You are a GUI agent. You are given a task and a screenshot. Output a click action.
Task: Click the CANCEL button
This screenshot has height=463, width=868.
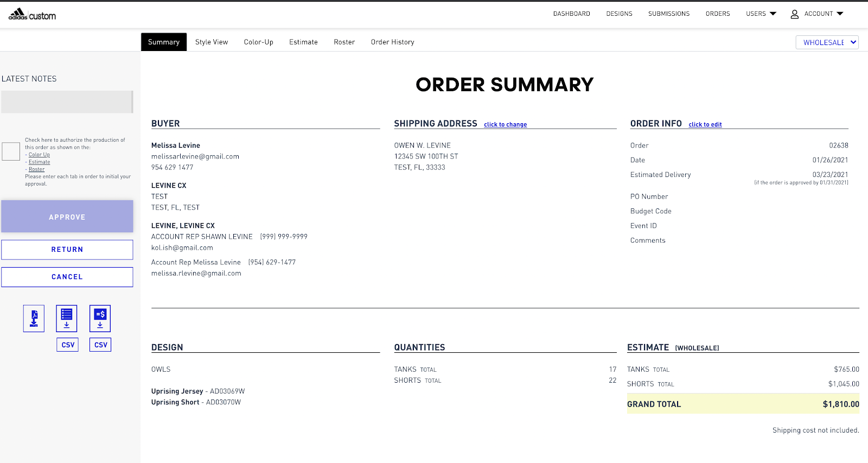point(67,277)
